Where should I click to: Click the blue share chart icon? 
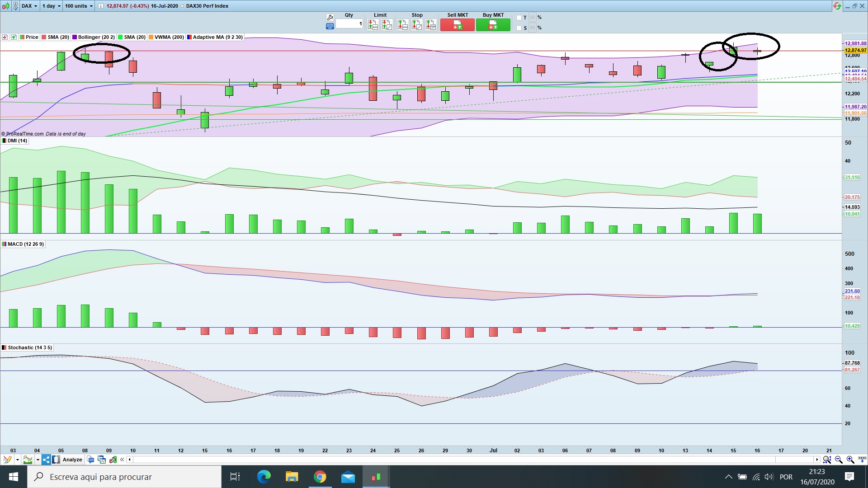click(x=46, y=460)
